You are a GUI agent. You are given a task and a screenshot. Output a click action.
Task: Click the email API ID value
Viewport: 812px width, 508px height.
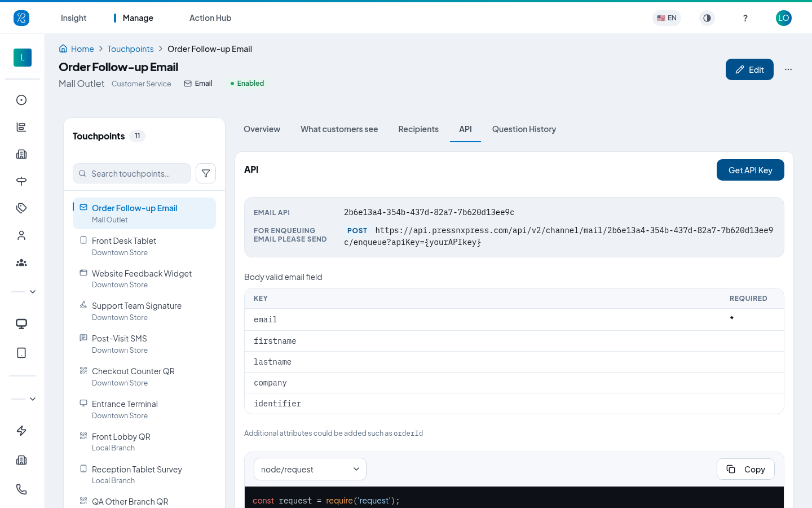429,212
